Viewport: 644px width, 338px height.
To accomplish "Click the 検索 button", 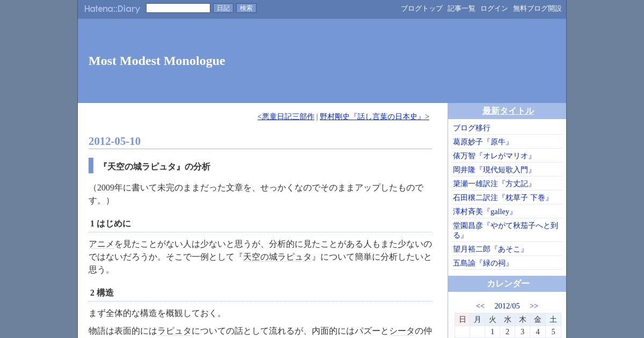I will [246, 8].
